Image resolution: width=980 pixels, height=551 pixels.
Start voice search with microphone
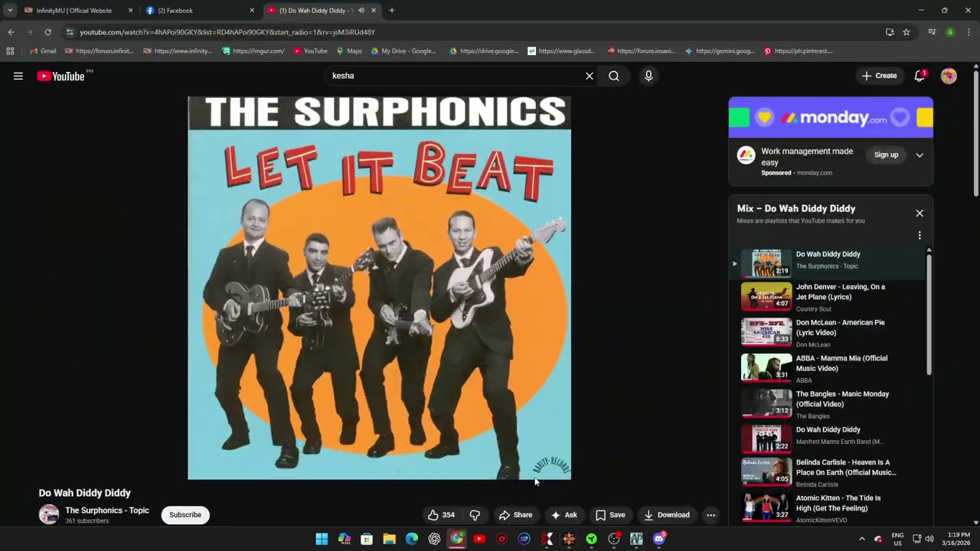coord(648,76)
